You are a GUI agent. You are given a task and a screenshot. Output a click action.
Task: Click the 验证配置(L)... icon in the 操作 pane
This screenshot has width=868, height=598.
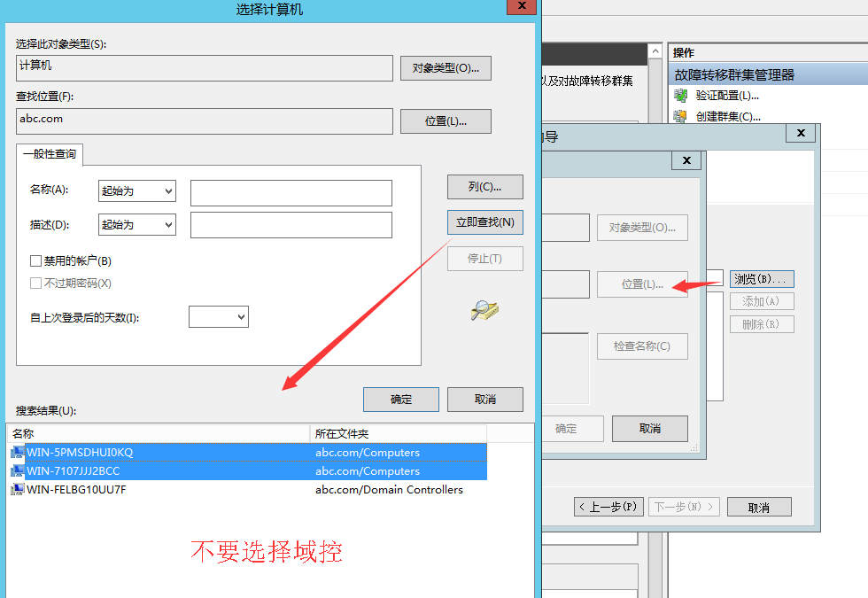pyautogui.click(x=680, y=96)
